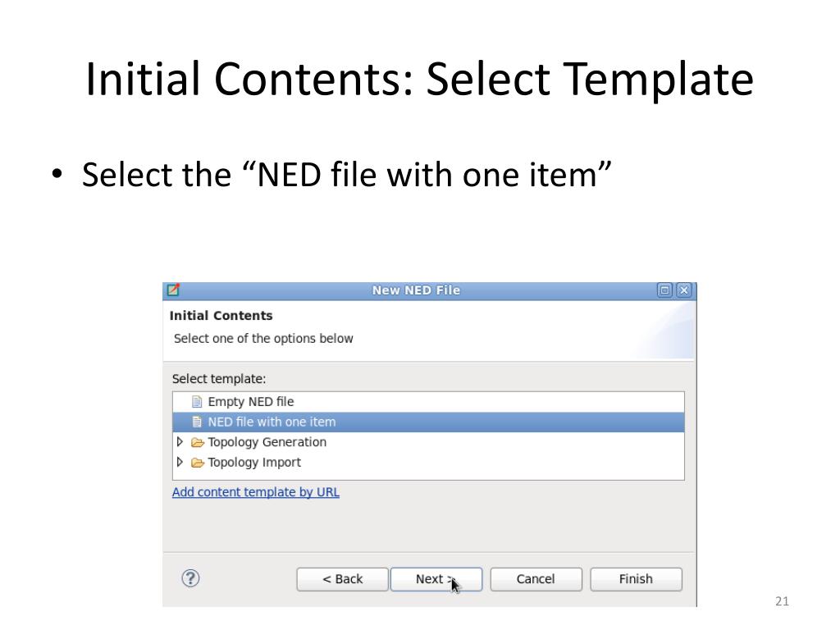Select NED file with one item template
This screenshot has width=840, height=630.
[x=428, y=422]
